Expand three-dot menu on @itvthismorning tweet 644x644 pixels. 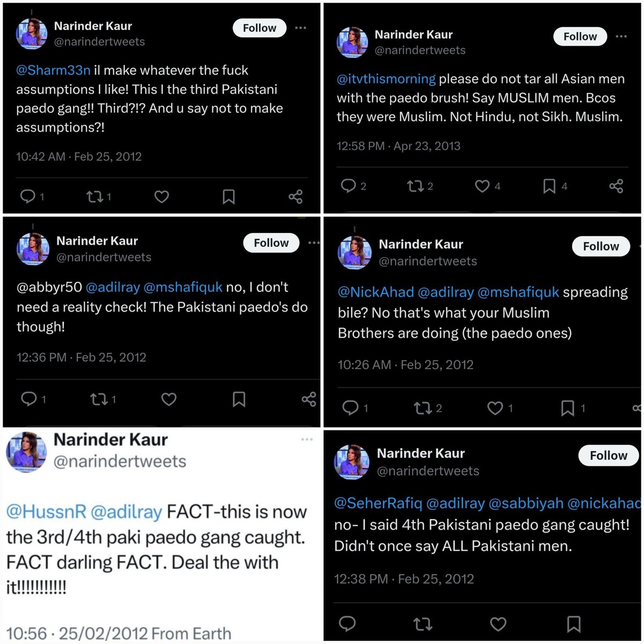pos(621,36)
